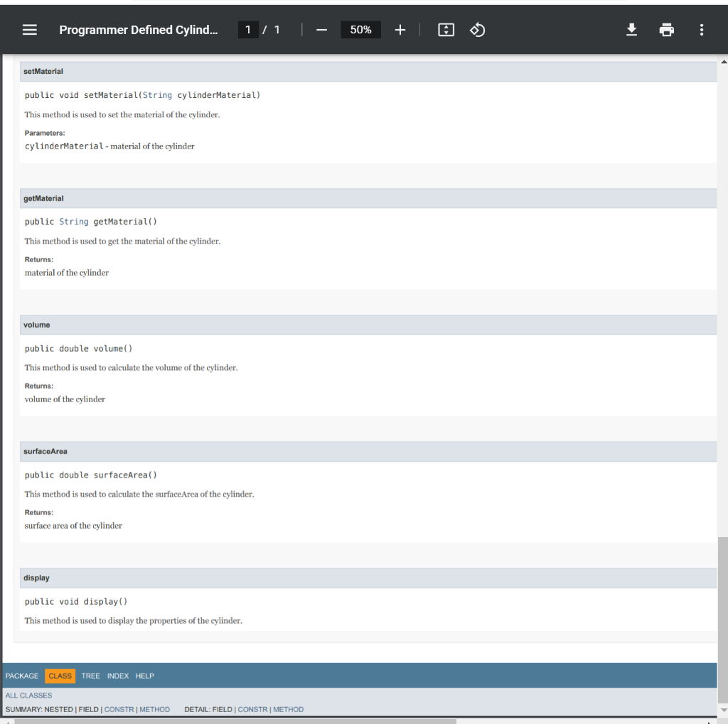Open more options with the three-dot menu
The height and width of the screenshot is (724, 728).
pos(701,29)
